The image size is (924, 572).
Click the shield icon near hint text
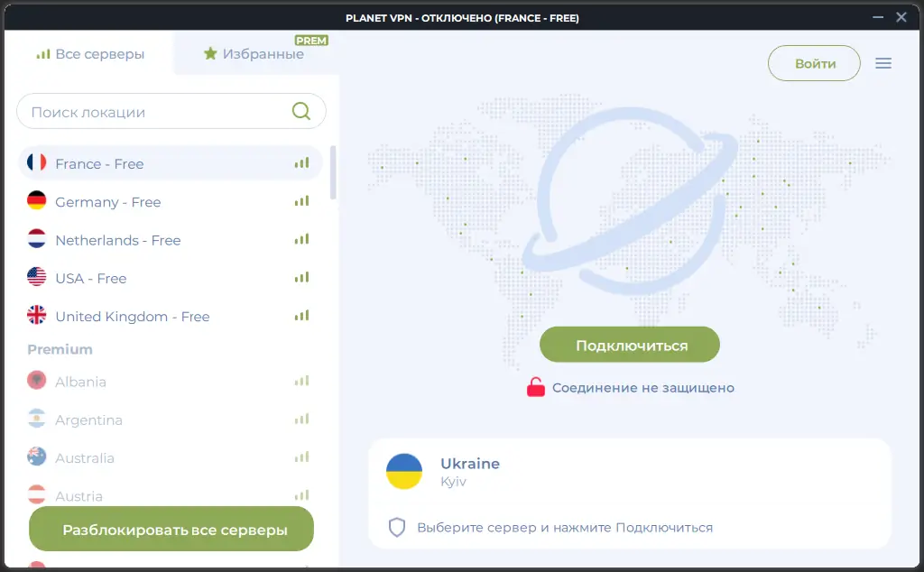[x=397, y=527]
